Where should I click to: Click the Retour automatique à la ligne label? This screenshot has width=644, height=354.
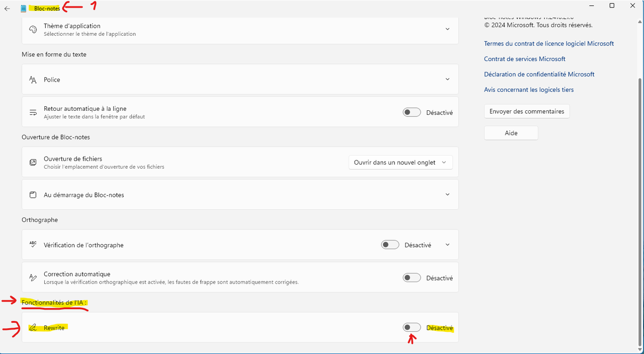[x=85, y=108]
